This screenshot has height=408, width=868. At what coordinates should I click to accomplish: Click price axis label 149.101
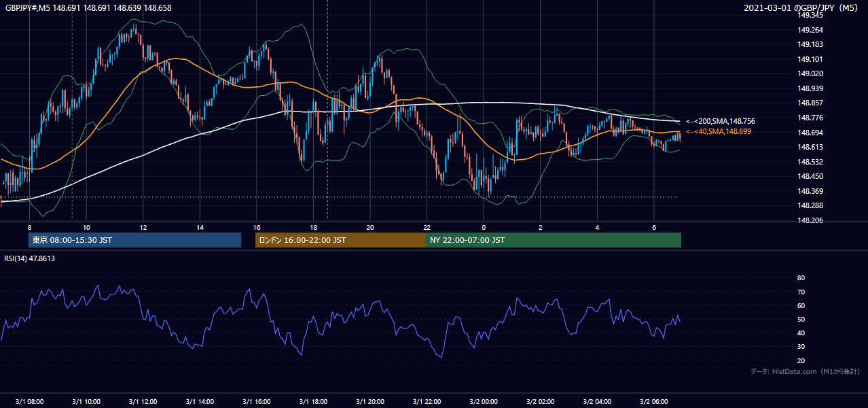tap(810, 59)
